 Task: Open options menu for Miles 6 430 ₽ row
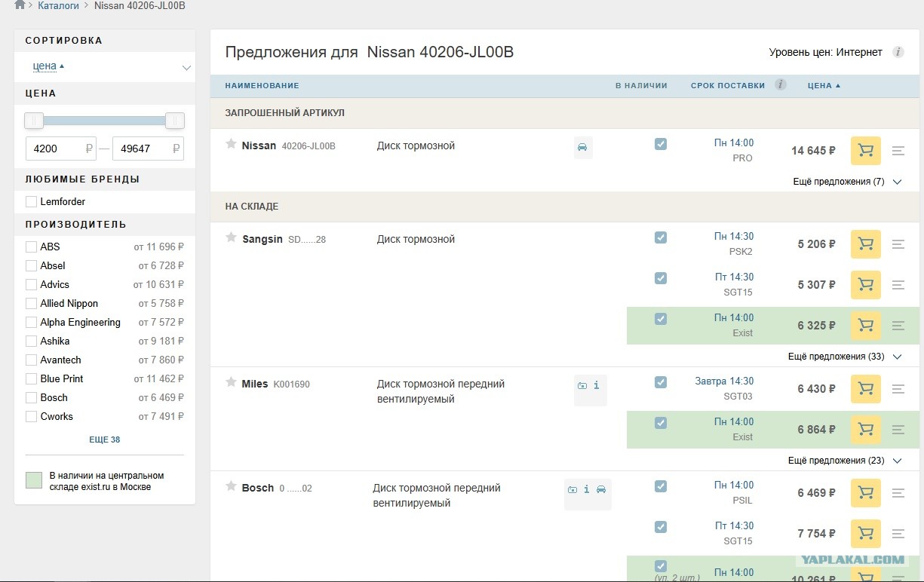[x=898, y=389]
